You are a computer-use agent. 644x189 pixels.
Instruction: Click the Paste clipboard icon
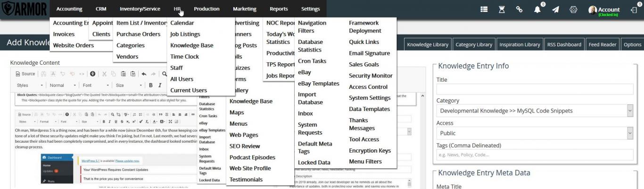[x=123, y=74]
